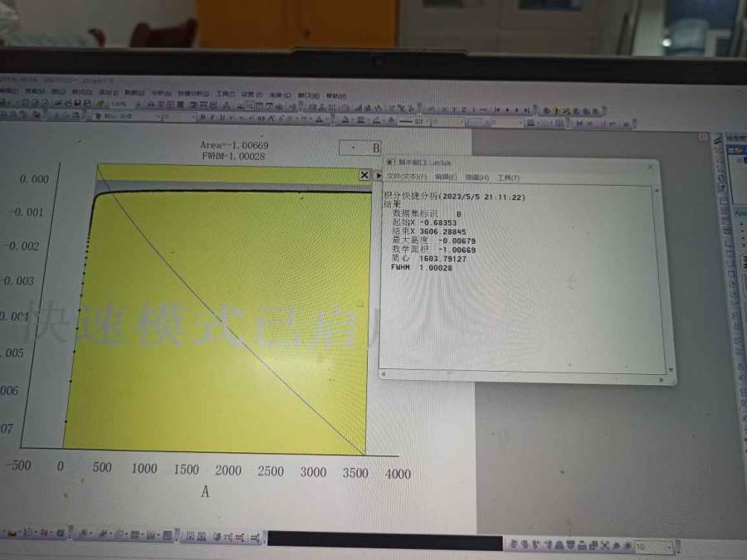Toggle underline text formatting

click(x=222, y=118)
